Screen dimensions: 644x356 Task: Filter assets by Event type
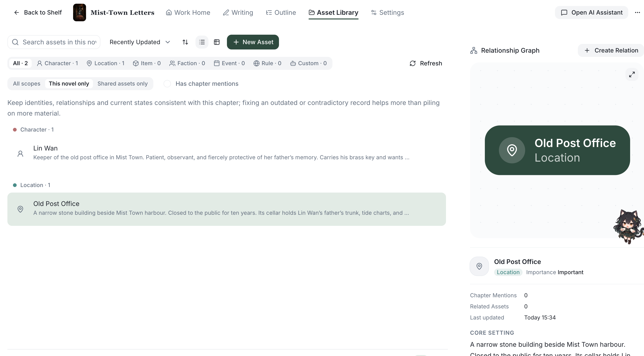(x=229, y=63)
